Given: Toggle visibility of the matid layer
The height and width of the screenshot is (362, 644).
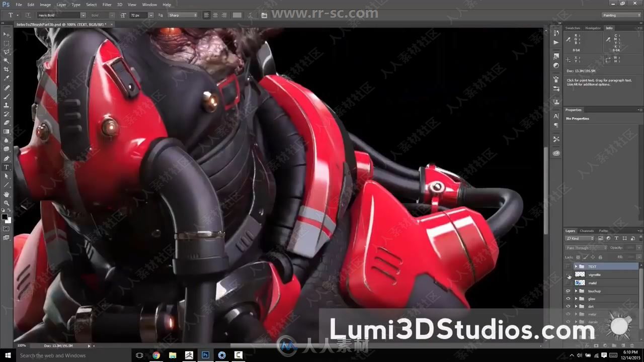Looking at the screenshot, I should coord(568,283).
